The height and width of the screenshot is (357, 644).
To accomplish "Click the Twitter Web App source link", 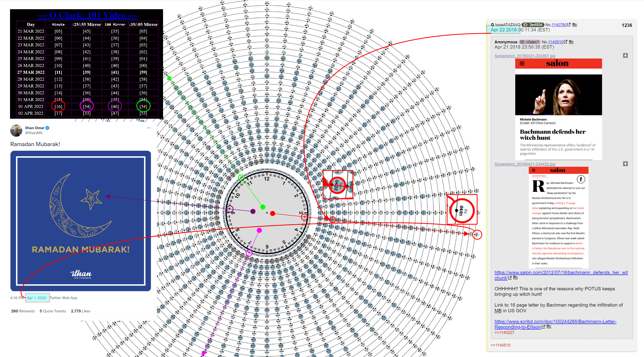I will tap(63, 298).
